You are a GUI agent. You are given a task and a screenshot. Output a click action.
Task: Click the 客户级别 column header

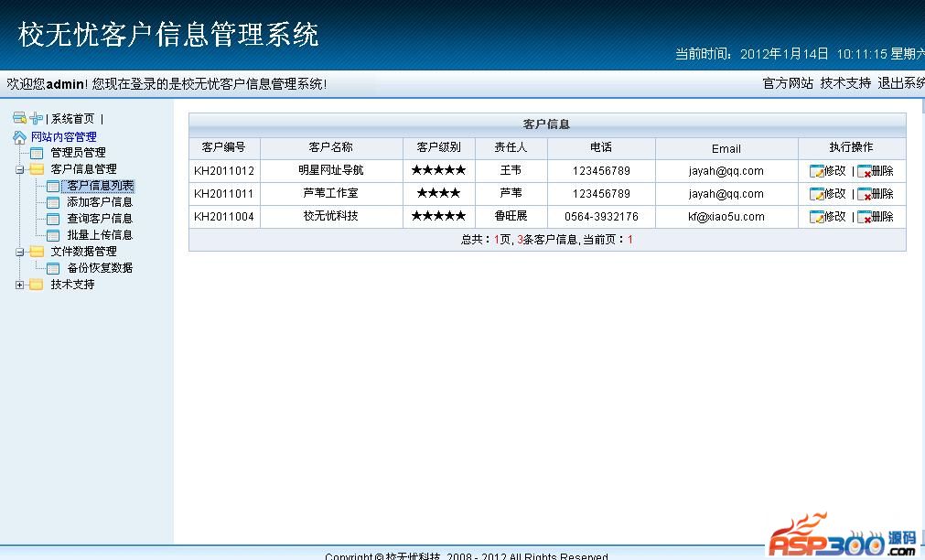tap(438, 147)
